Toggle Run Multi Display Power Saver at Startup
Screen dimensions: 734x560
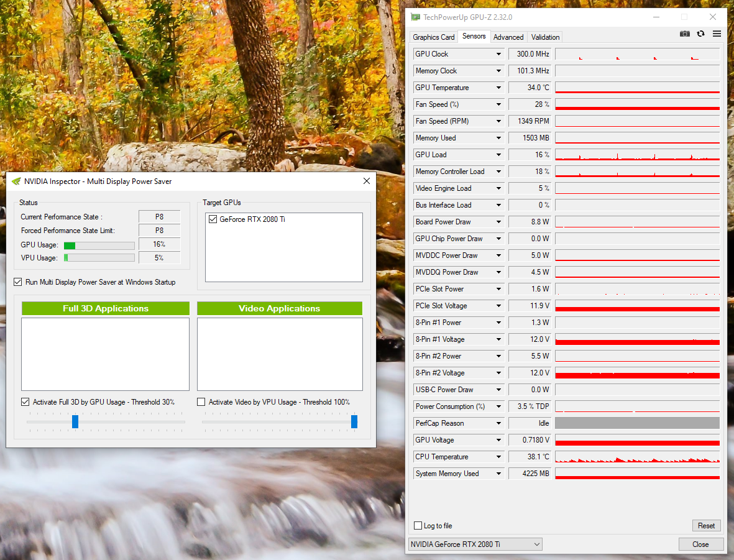pyautogui.click(x=18, y=282)
